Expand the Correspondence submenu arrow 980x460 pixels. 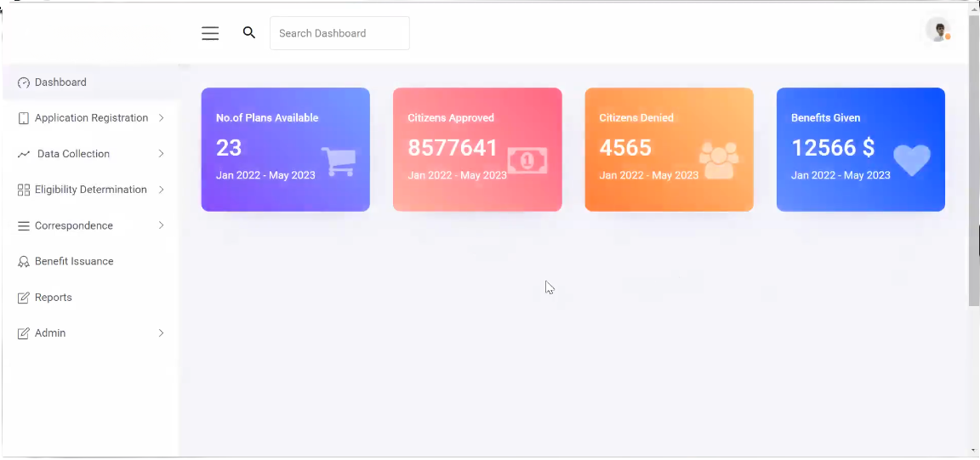(161, 225)
